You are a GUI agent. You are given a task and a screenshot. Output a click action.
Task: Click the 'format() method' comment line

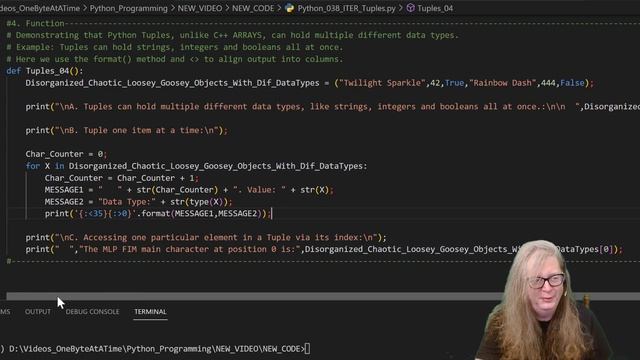tap(175, 59)
